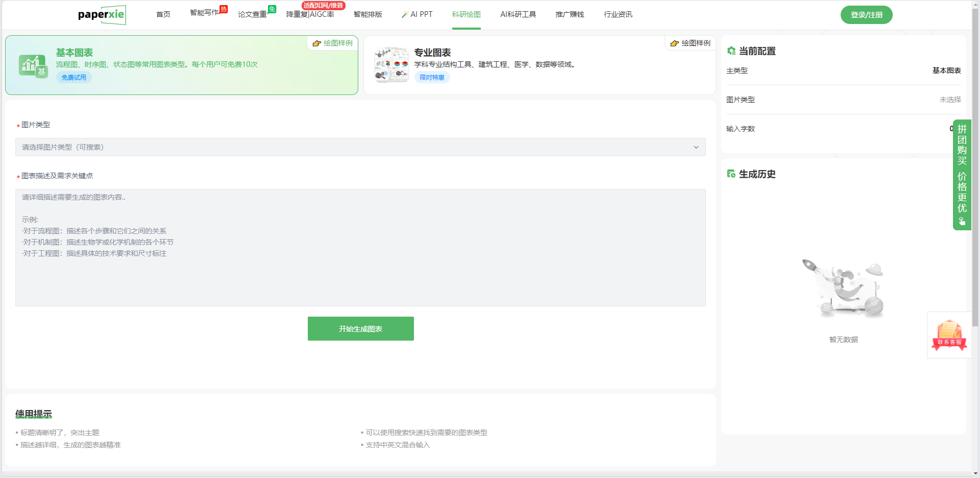Open 绘图样例 on the basic chart card
The height and width of the screenshot is (478, 980).
333,43
